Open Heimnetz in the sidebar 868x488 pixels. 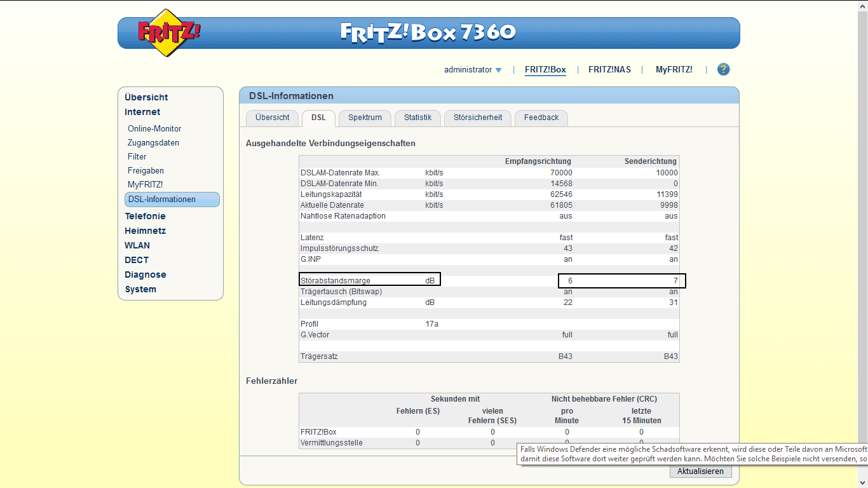(145, 231)
